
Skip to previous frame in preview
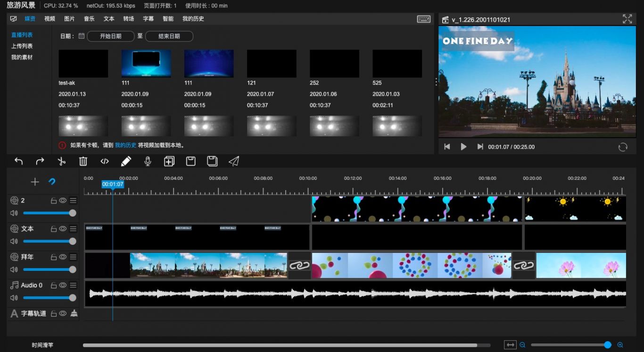pyautogui.click(x=447, y=147)
